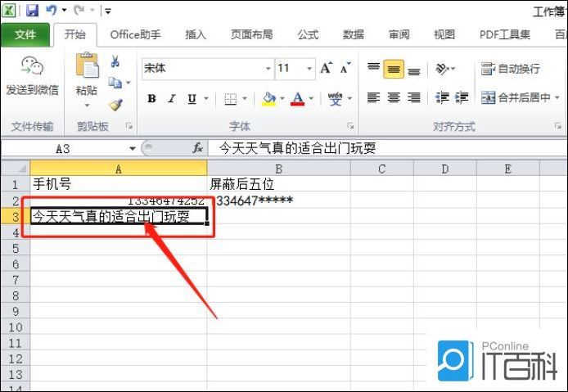
Task: Open the Paste options dropdown arrow
Action: point(87,106)
